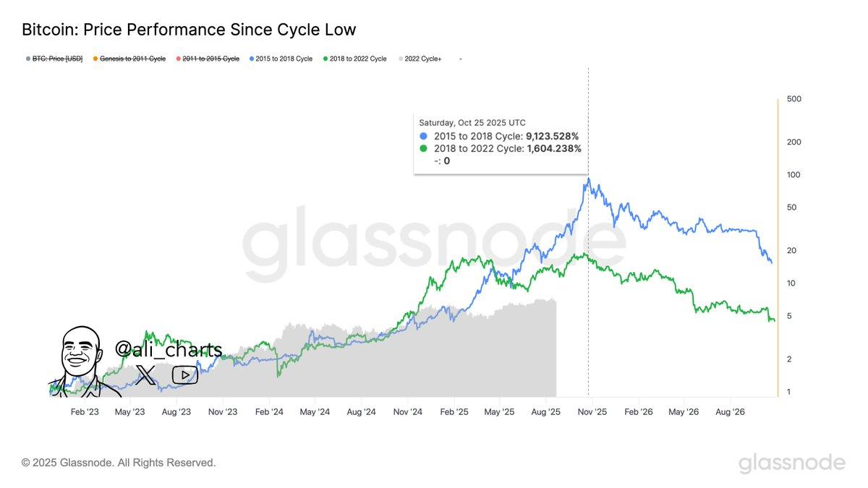Click the dashed vertical crosshair line
Viewport: 868px width, 488px height.
[x=588, y=231]
